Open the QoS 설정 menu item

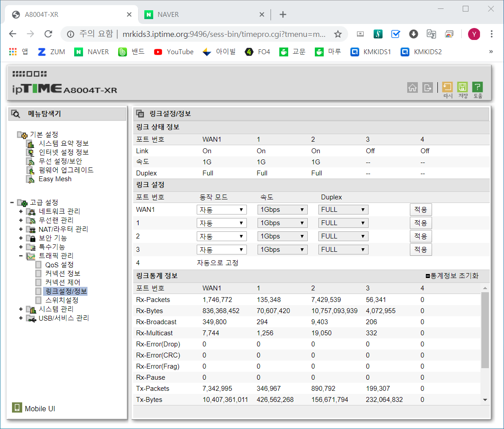[60, 265]
